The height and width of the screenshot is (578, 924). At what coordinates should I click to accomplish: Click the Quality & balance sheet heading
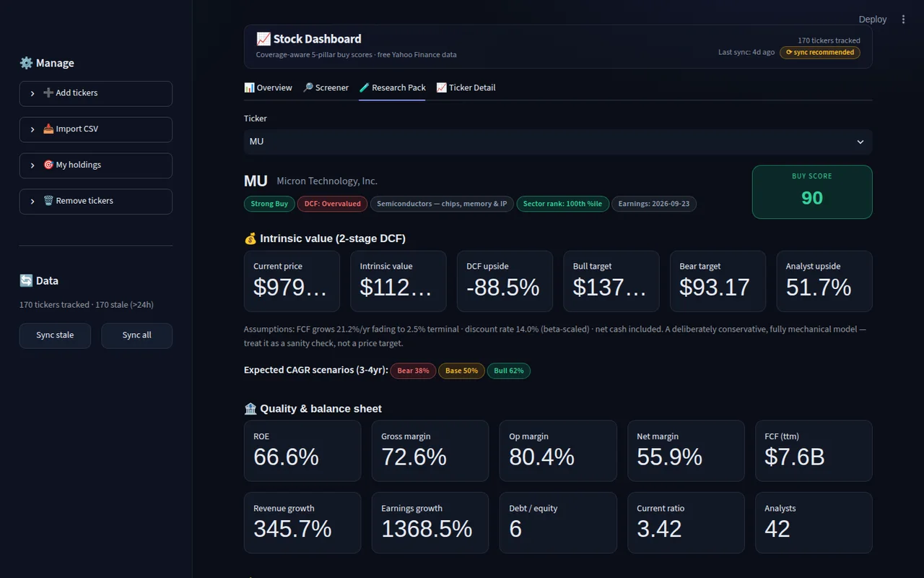coord(313,409)
